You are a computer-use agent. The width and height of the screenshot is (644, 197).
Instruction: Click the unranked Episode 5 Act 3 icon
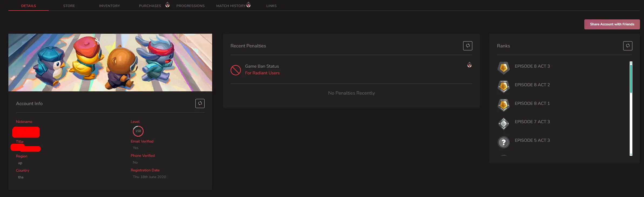(503, 142)
